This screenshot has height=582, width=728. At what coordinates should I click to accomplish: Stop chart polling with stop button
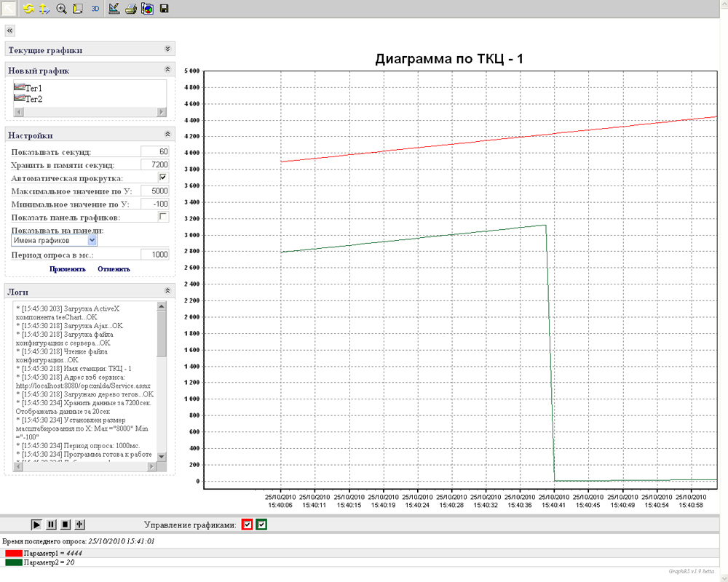tap(65, 525)
